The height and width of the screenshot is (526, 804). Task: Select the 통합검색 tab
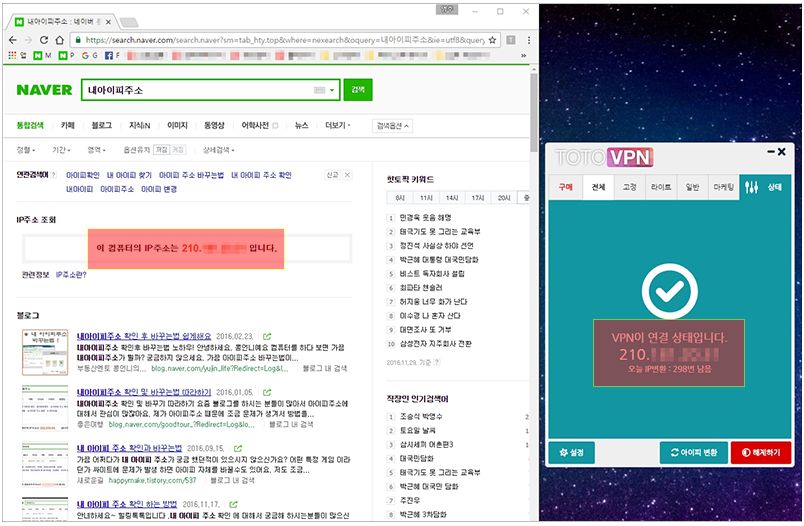click(30, 125)
